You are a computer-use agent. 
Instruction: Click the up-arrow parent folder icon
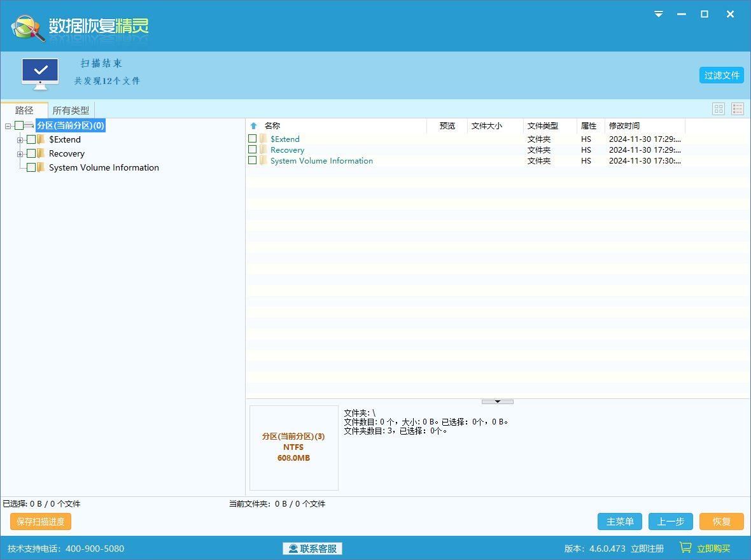click(x=254, y=126)
